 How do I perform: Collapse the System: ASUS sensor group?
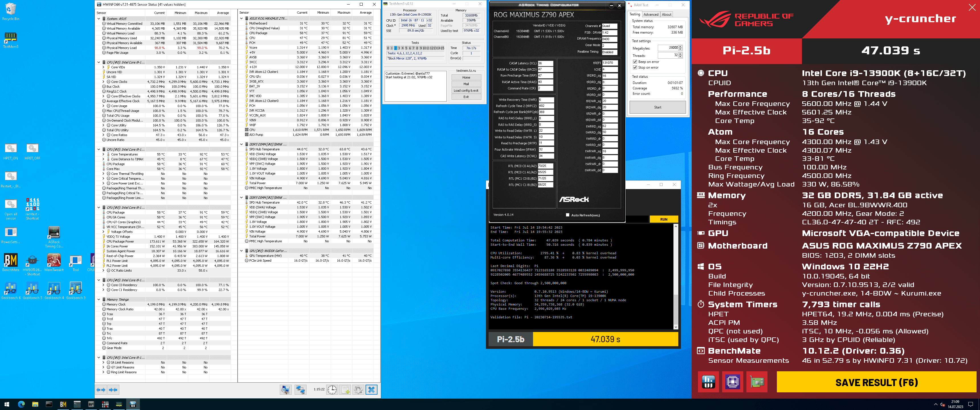coord(99,19)
